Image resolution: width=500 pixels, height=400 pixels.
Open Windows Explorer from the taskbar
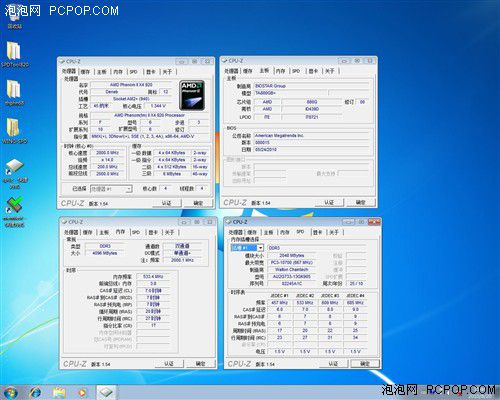(x=59, y=392)
